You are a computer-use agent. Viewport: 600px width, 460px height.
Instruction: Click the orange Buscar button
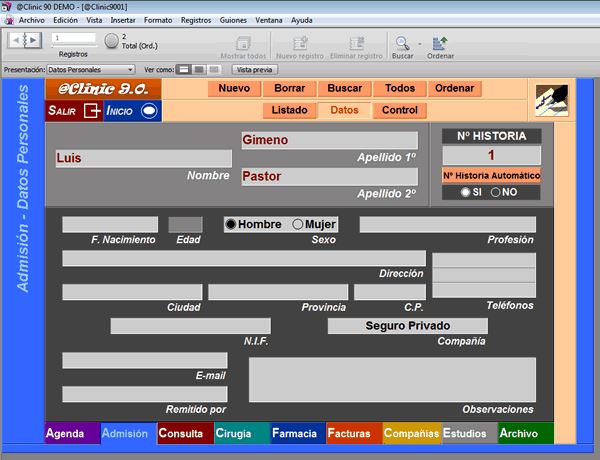345,88
